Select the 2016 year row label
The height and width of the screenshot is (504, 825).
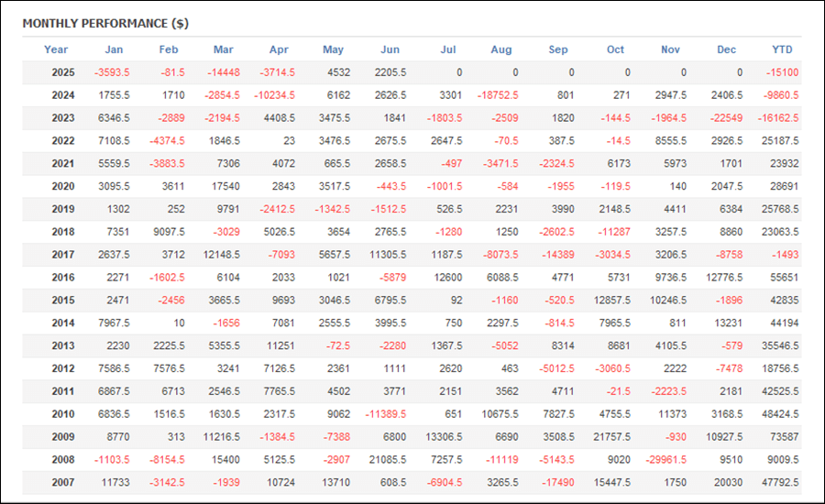(x=63, y=278)
